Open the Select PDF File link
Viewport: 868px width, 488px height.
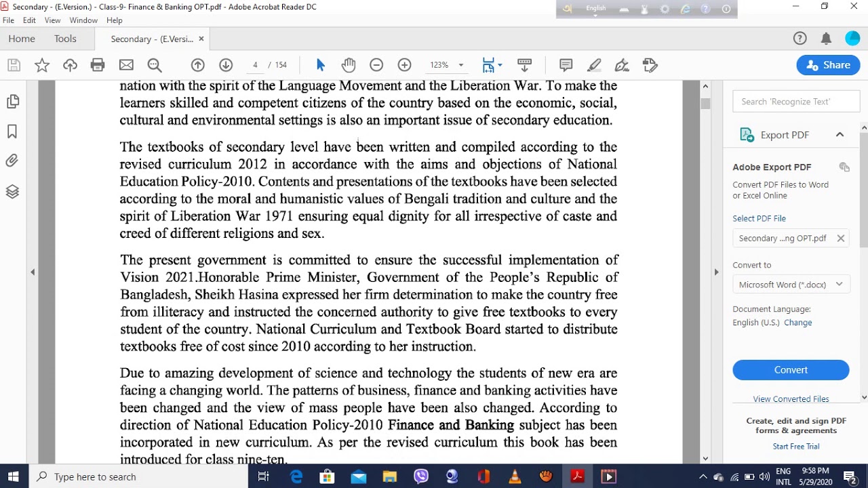tap(759, 218)
